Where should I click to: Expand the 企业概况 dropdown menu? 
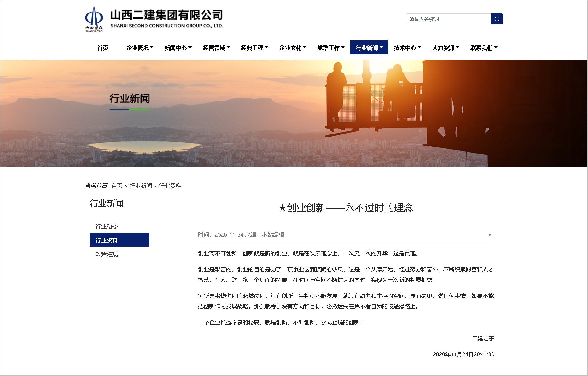139,48
